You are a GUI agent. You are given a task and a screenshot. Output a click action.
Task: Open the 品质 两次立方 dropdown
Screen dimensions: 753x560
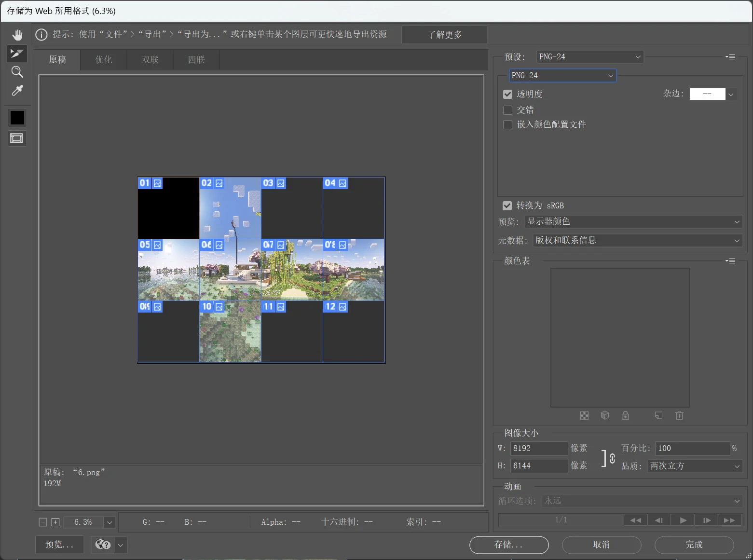pos(695,466)
